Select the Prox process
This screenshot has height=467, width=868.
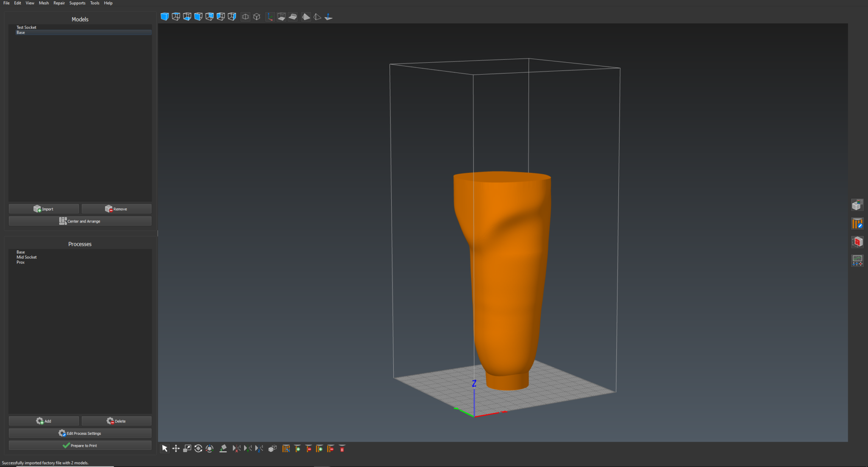[x=20, y=262]
